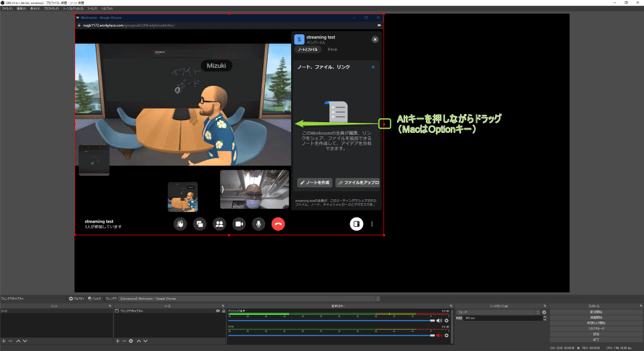
Task: Open desktop audio settings gear
Action: point(446,321)
